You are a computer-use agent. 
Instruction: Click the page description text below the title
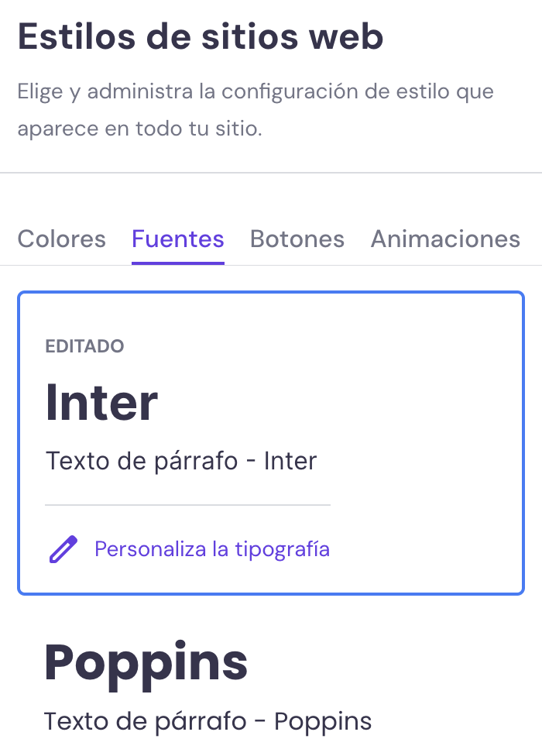point(255,108)
